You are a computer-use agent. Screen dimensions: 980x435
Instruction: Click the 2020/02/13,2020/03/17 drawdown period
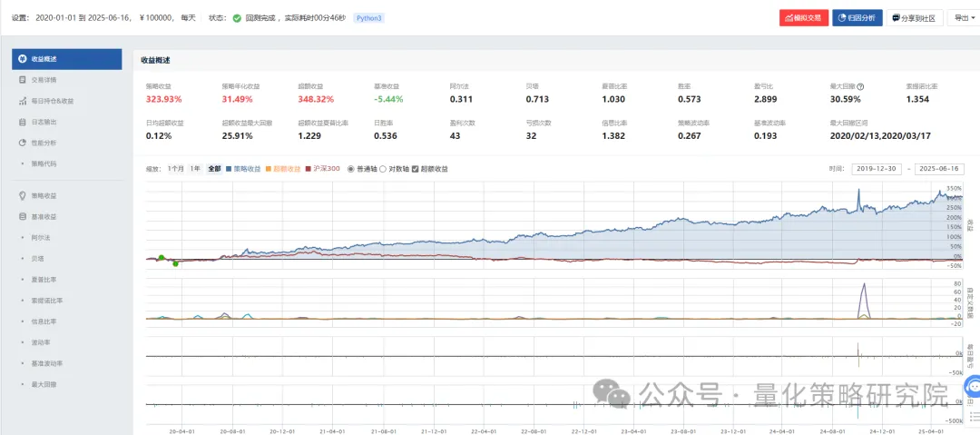[878, 135]
